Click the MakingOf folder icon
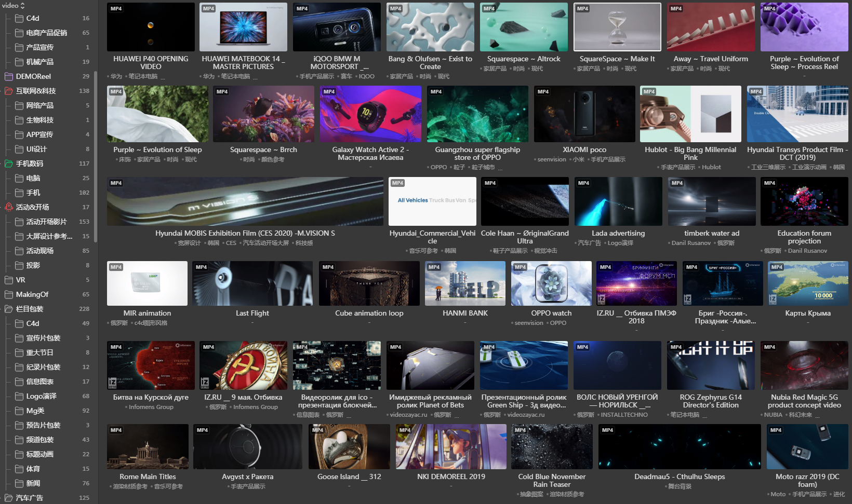 [x=9, y=294]
